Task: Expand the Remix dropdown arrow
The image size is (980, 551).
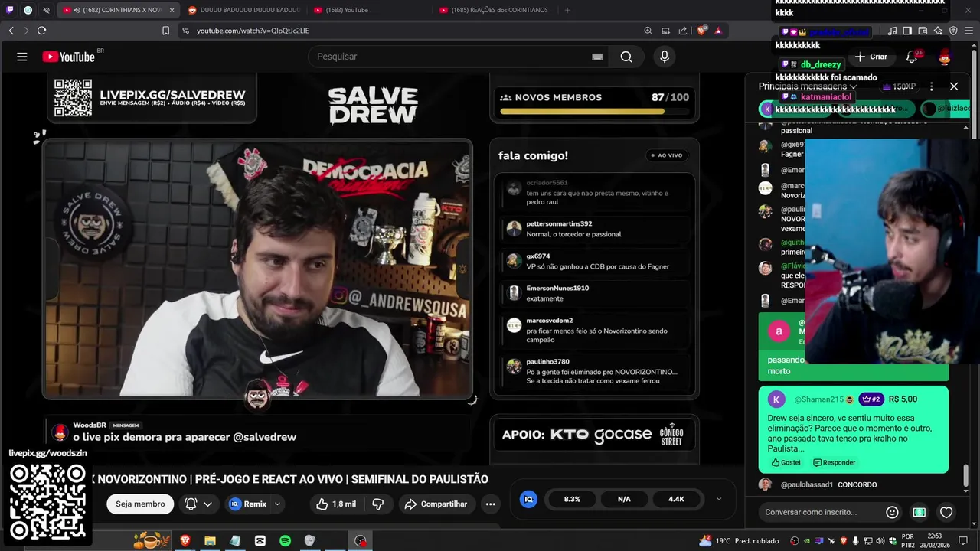Action: click(277, 504)
